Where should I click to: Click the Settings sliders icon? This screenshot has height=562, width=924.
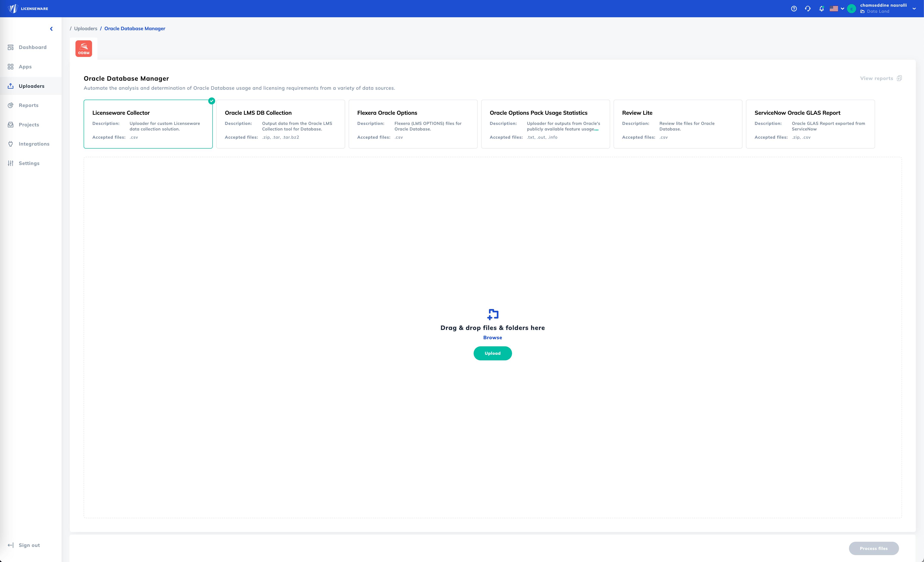[11, 163]
